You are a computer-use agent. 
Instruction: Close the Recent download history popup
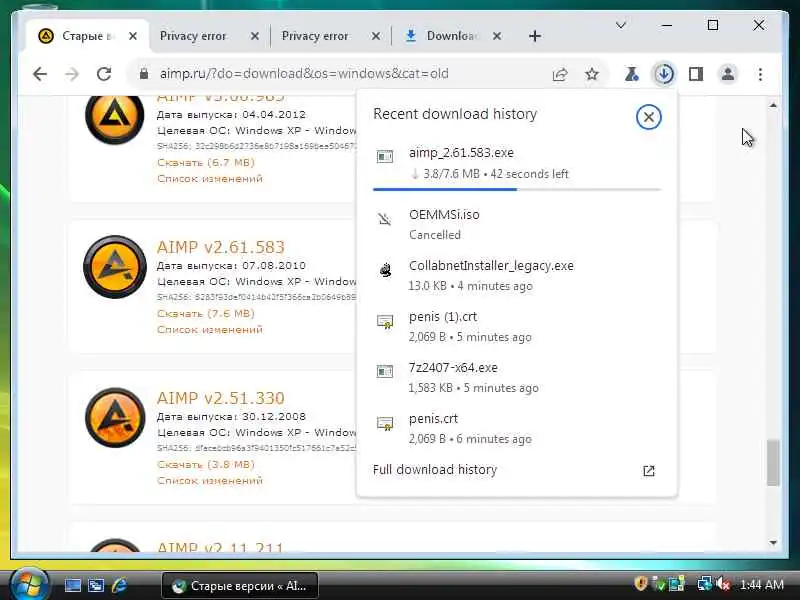648,117
